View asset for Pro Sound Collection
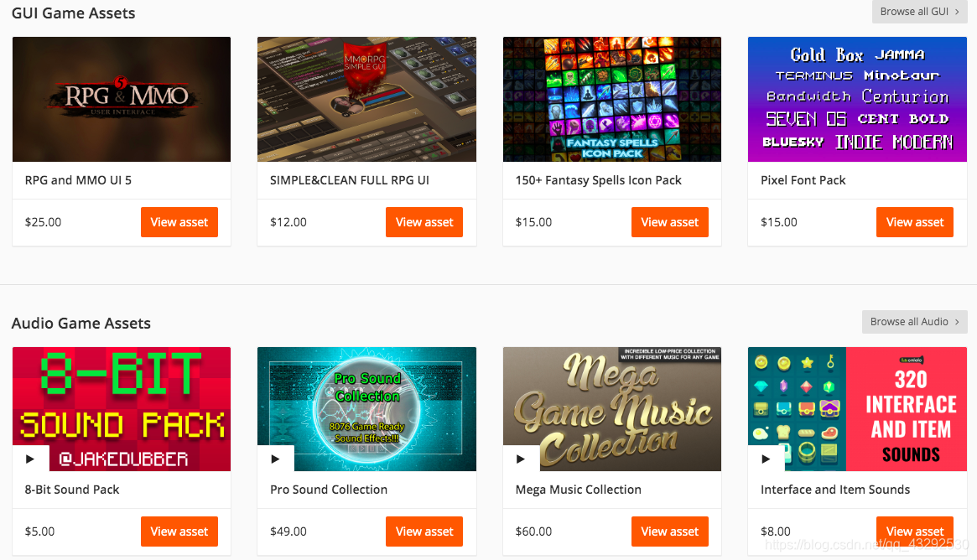The width and height of the screenshot is (977, 560). (x=424, y=531)
